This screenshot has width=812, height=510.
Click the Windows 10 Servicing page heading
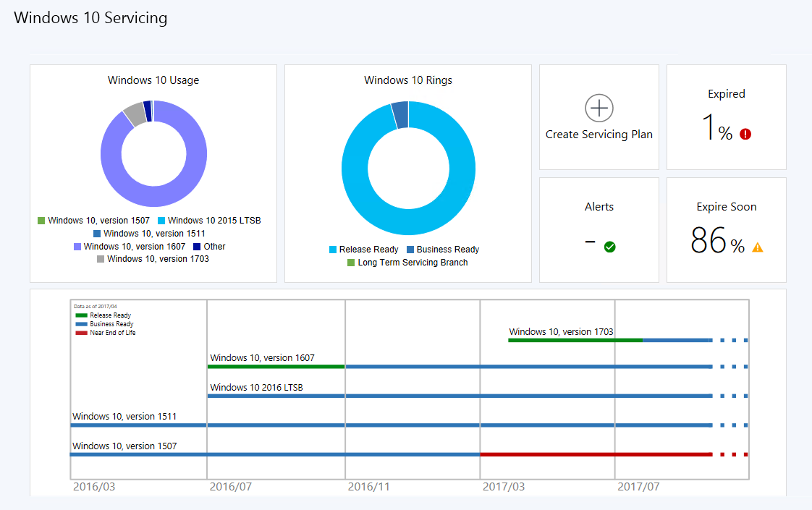90,17
